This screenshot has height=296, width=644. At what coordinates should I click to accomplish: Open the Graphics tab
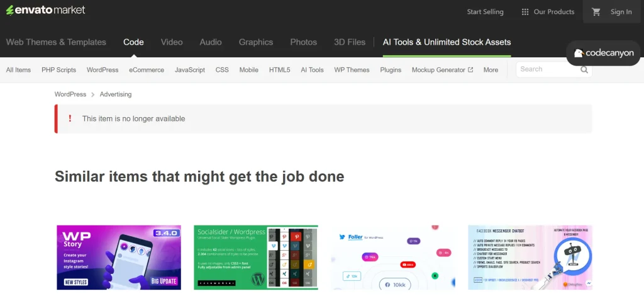(x=256, y=42)
